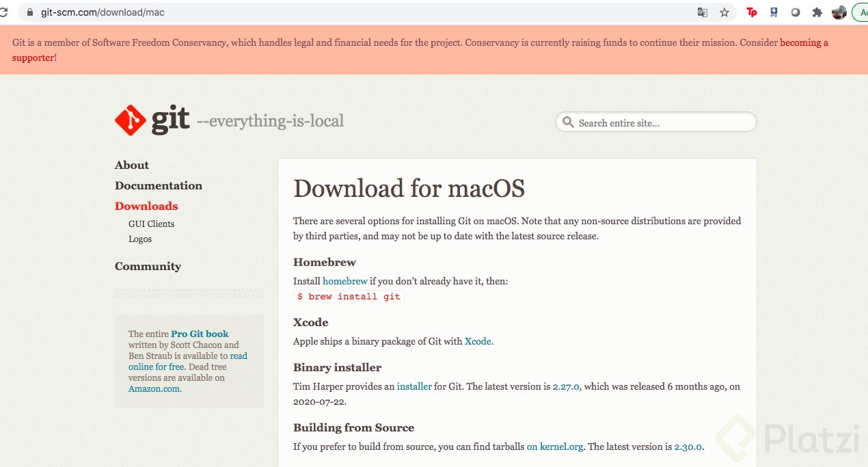Reload the page with the refresh icon
The width and height of the screenshot is (868, 467).
[x=3, y=12]
